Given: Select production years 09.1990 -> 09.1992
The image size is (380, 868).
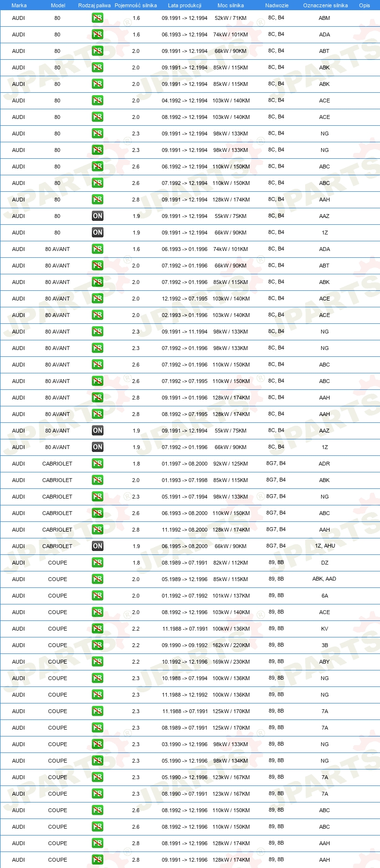Looking at the screenshot, I should (x=185, y=645).
